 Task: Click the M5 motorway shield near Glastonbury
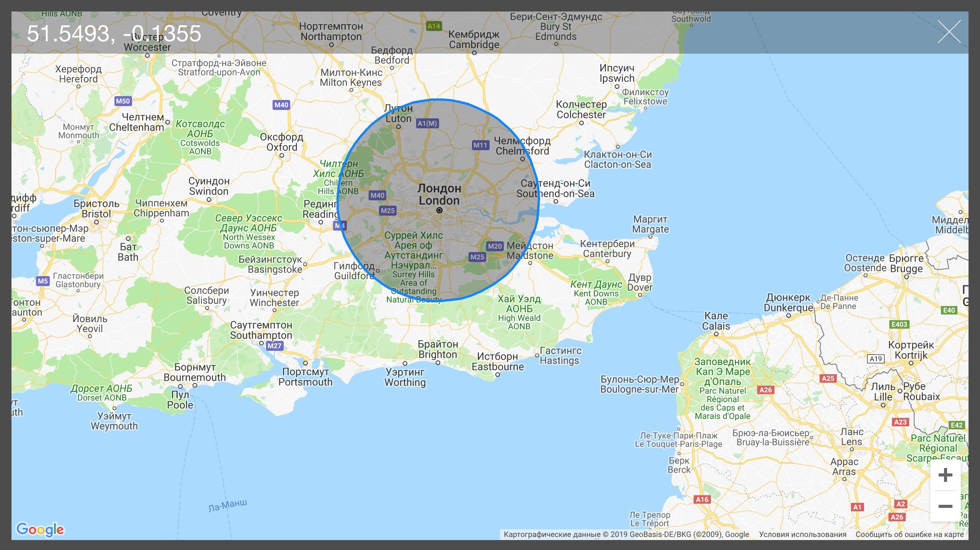43,281
